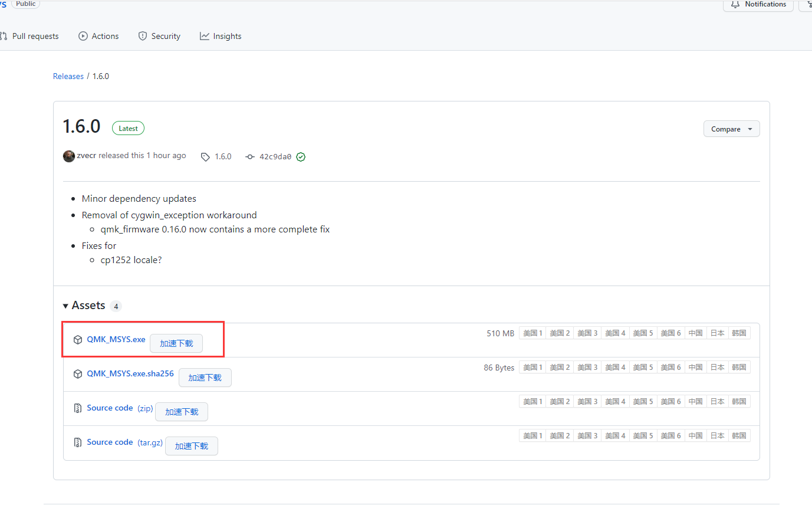Click the 86 Bytes file size text
The width and height of the screenshot is (812, 515).
(499, 368)
